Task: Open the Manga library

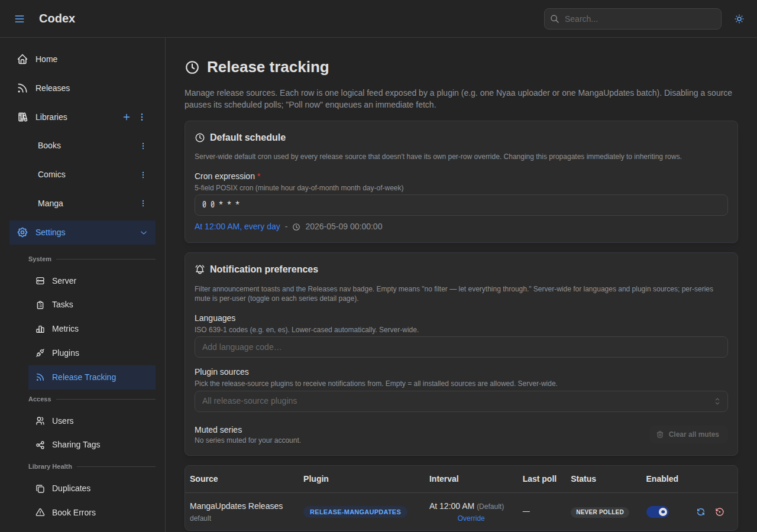Action: click(x=50, y=203)
